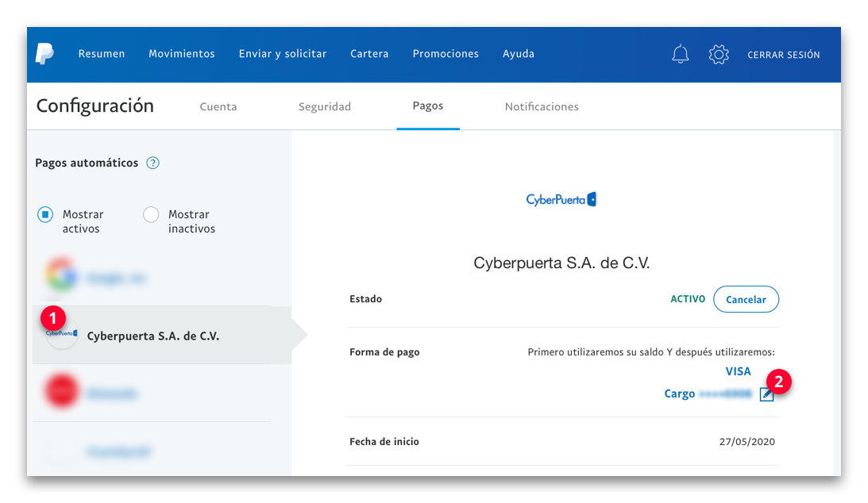The image size is (868, 503).
Task: Click the CERRAR SESIÓN link
Action: coord(783,55)
